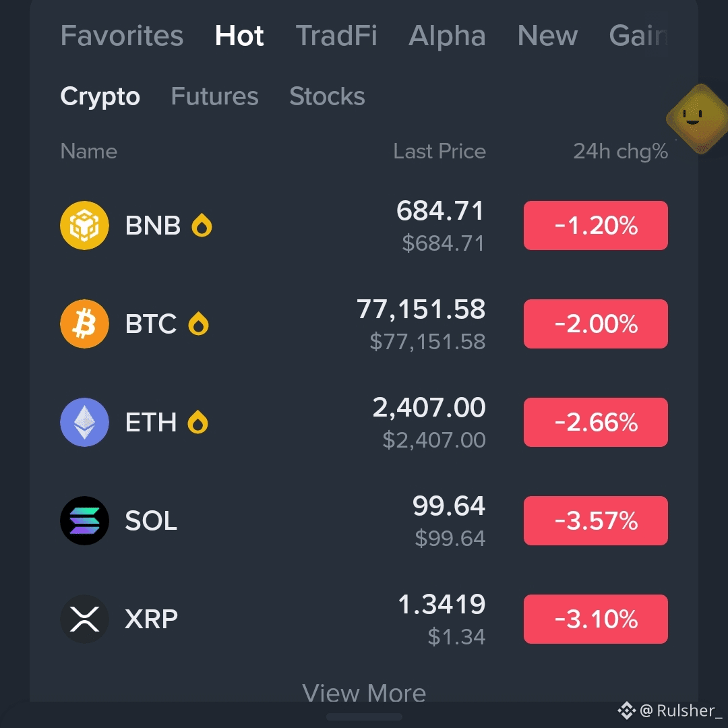Select the Futures sub-tab
Image resolution: width=728 pixels, height=728 pixels.
click(214, 96)
